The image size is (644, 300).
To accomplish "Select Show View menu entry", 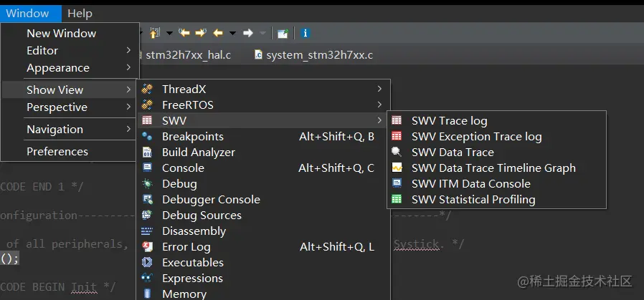I will coord(70,89).
